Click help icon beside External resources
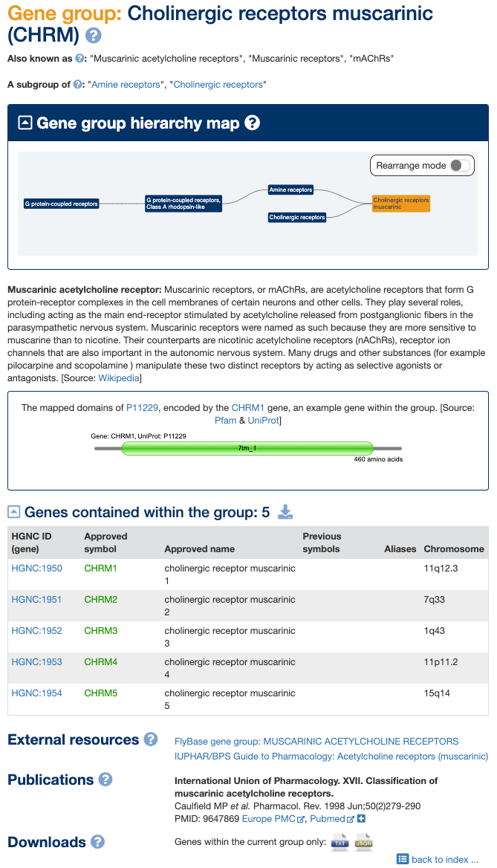Image resolution: width=497 pixels, height=868 pixels. pyautogui.click(x=151, y=739)
